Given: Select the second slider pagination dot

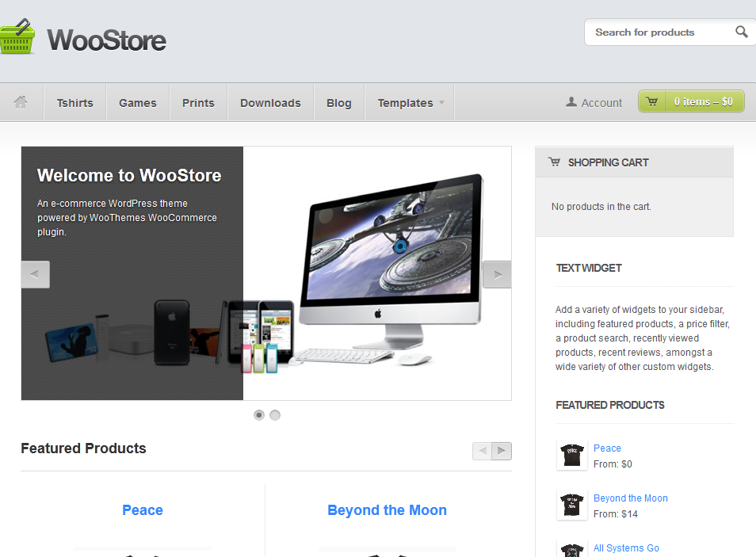Looking at the screenshot, I should [275, 414].
